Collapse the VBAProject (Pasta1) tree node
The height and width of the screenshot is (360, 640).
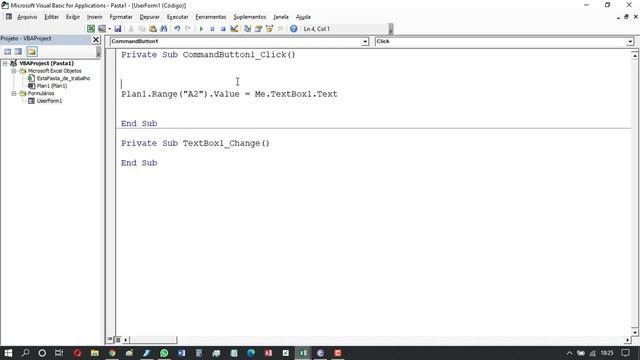pos(5,63)
